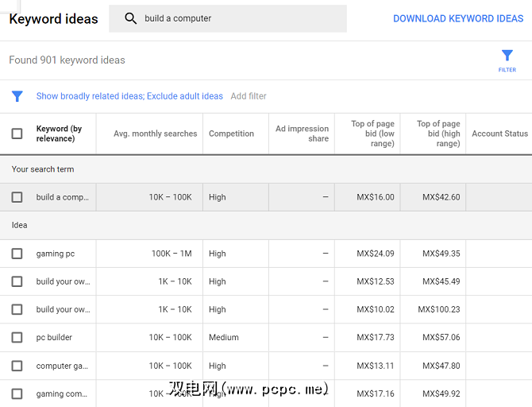Sort by Keyword (by relevance) header
Viewport: 532px width, 407px height.
[x=59, y=134]
